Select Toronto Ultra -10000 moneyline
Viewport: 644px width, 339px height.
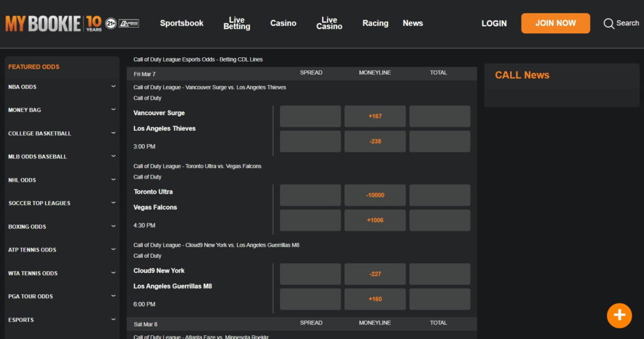(x=375, y=195)
